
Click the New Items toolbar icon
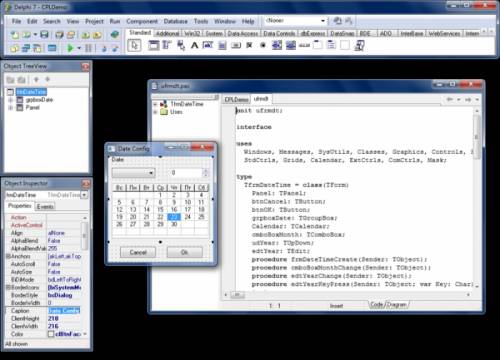tap(15, 34)
